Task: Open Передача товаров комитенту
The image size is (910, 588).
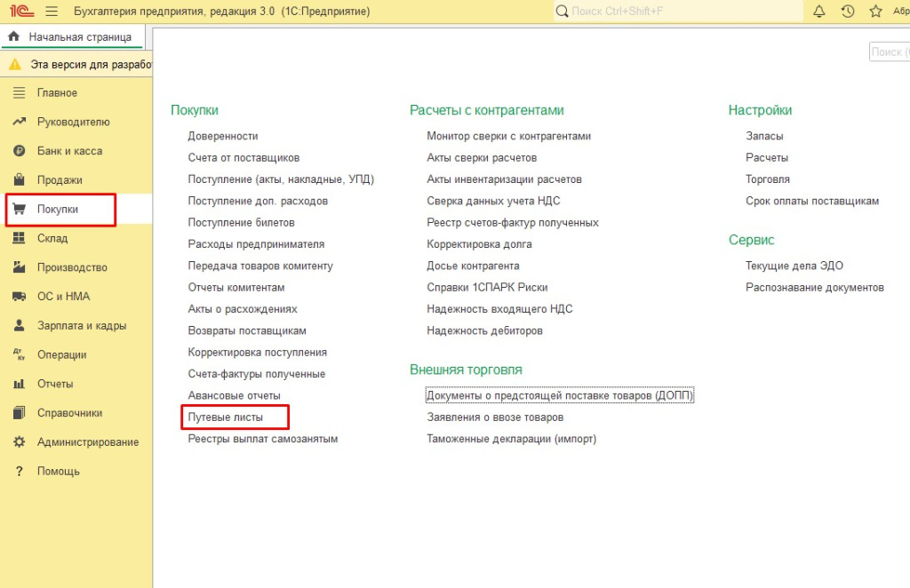Action: point(260,266)
